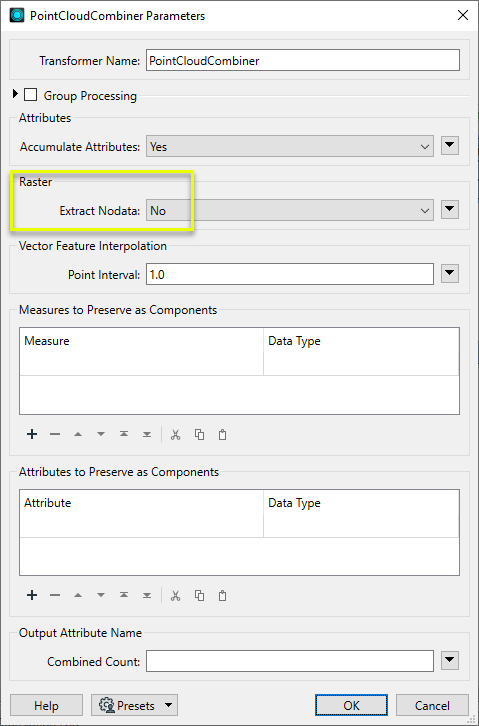Expand the Group Processing section

click(15, 94)
